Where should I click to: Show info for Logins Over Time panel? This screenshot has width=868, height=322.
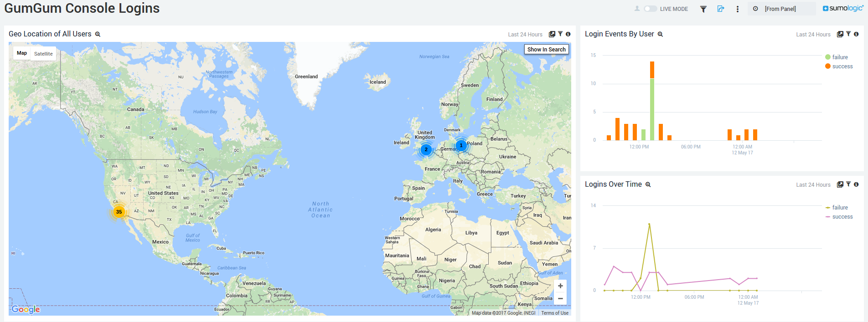[856, 184]
